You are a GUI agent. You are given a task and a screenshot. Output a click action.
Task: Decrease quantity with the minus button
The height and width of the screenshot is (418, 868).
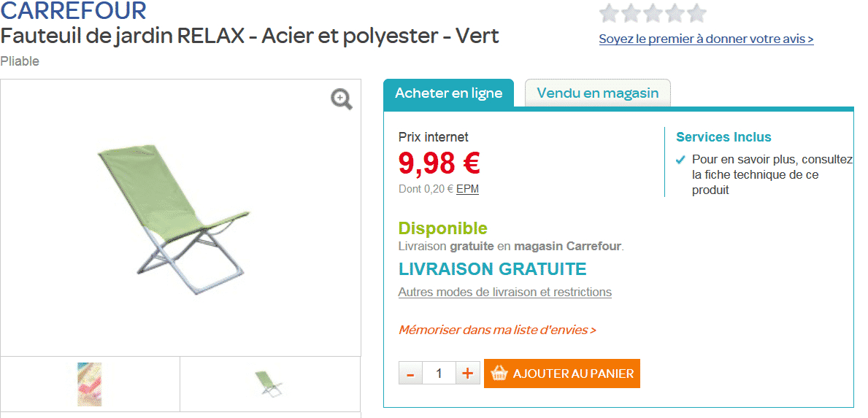410,374
